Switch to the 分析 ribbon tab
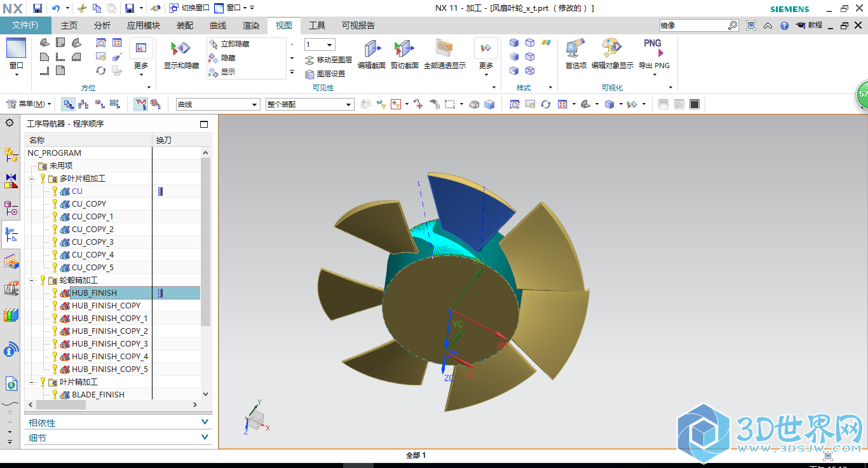Screen dimensions: 868x468 [102, 25]
